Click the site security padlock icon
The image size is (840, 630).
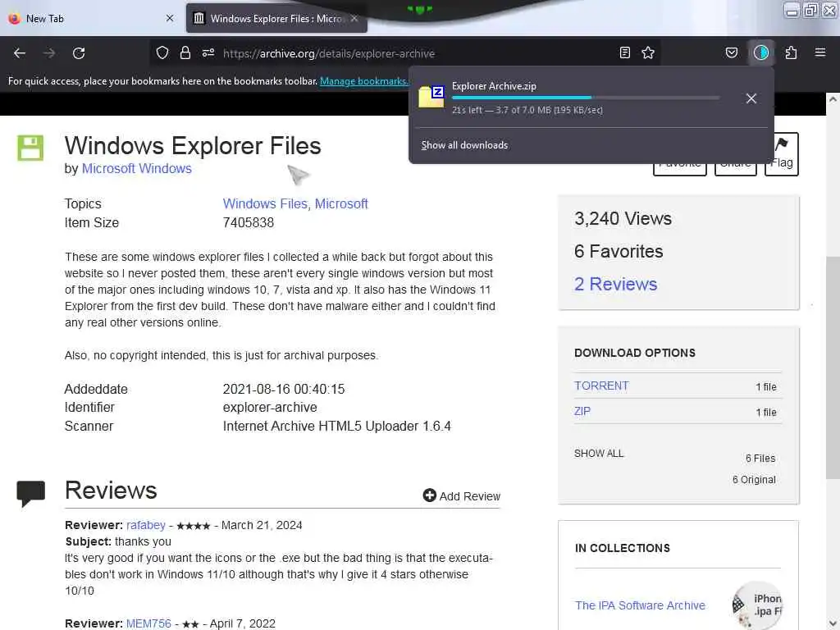click(185, 52)
